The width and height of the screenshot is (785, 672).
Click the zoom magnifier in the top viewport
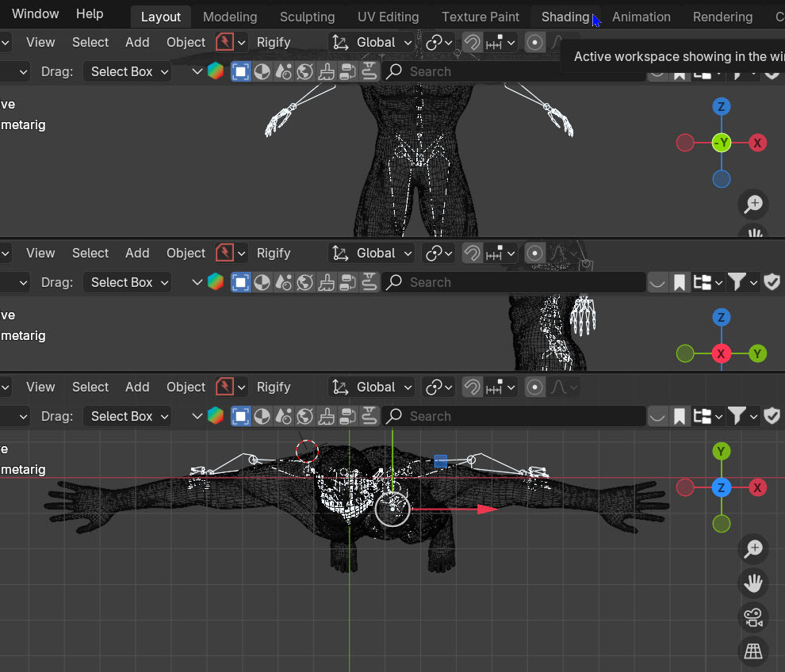[752, 204]
